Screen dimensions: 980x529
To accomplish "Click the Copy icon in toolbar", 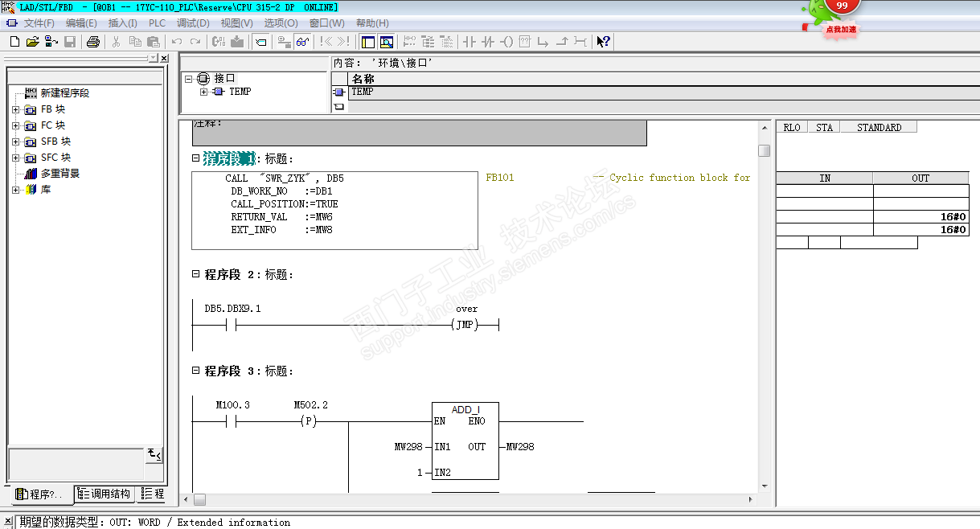I will click(x=135, y=42).
